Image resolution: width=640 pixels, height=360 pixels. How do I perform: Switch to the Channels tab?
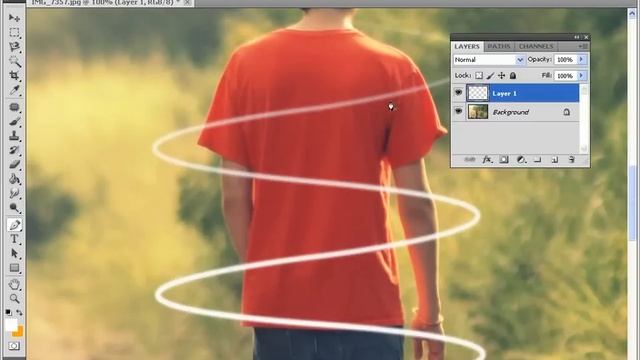(x=536, y=47)
